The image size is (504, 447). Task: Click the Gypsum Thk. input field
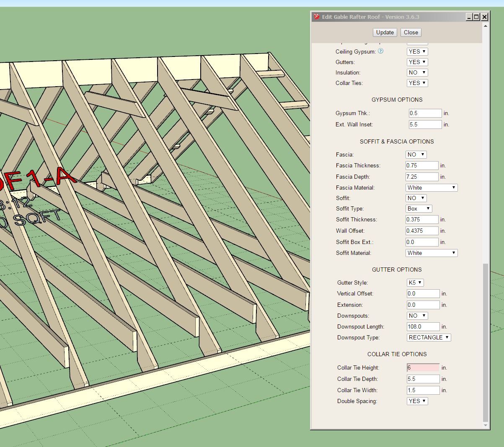tap(425, 113)
